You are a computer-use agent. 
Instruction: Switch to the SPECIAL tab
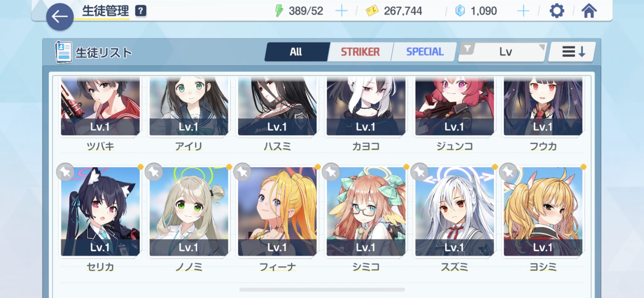[425, 52]
